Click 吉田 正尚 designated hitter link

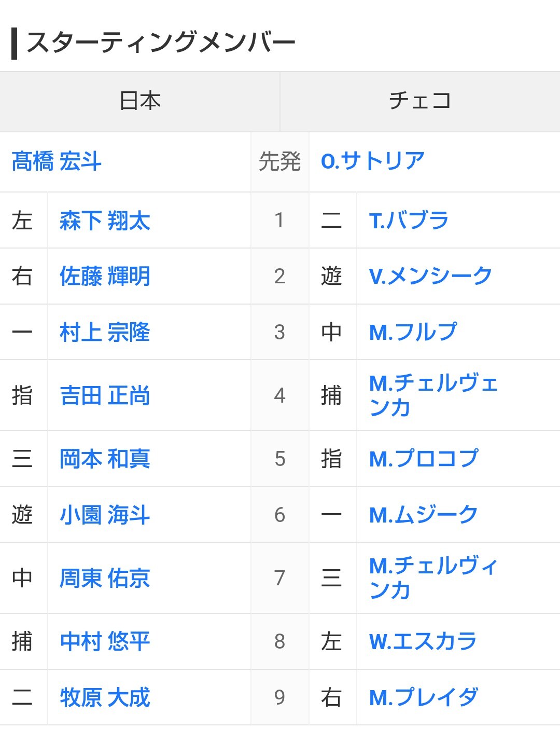(105, 396)
